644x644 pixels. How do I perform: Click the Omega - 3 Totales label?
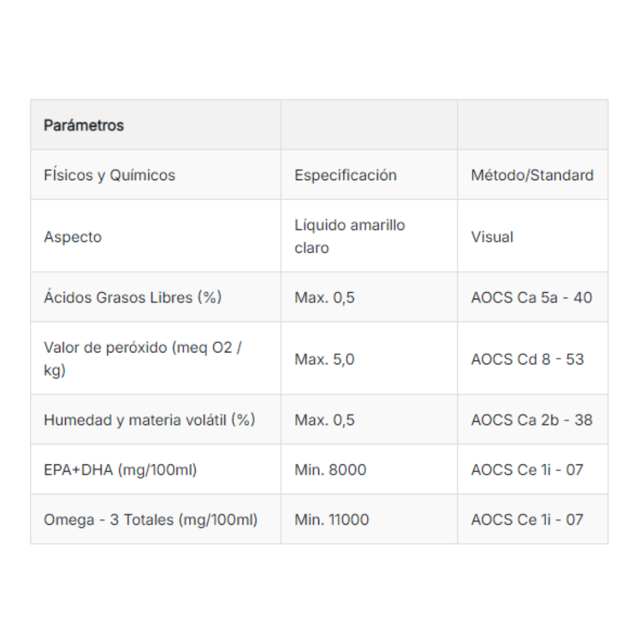(150, 519)
